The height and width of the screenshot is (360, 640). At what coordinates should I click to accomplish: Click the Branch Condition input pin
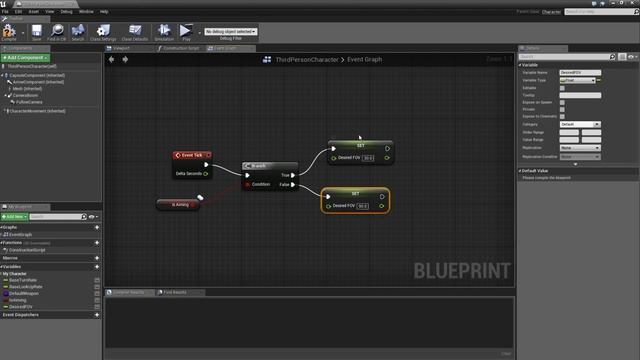pyautogui.click(x=247, y=184)
